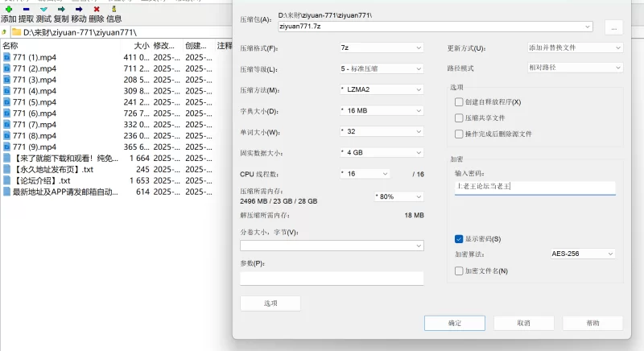Click 确定 button to confirm
The height and width of the screenshot is (351, 644).
click(455, 323)
